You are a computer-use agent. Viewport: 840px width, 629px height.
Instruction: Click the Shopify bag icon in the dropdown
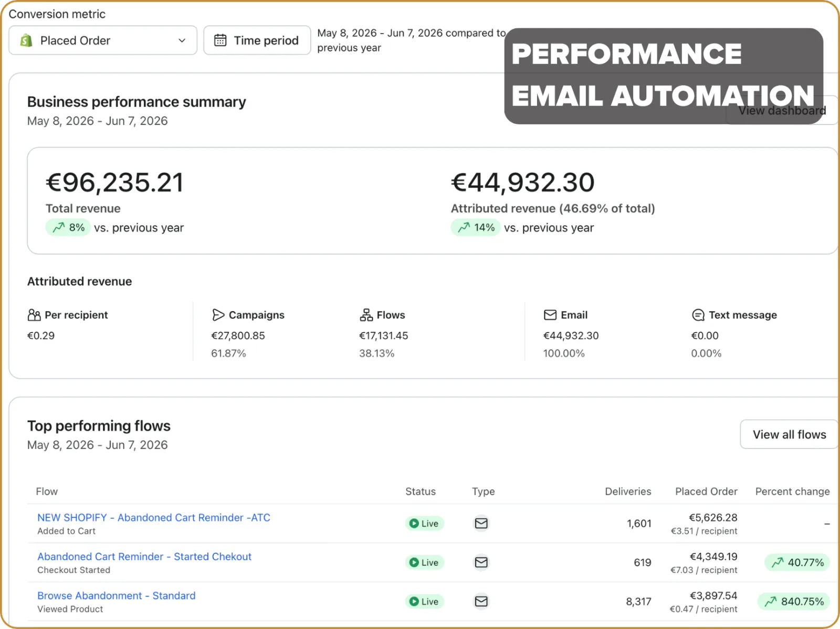26,40
